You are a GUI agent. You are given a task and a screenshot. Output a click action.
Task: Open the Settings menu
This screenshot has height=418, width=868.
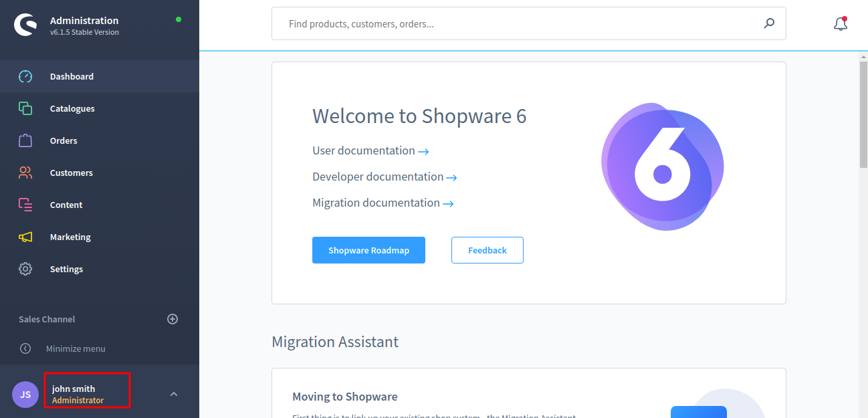tap(100, 269)
